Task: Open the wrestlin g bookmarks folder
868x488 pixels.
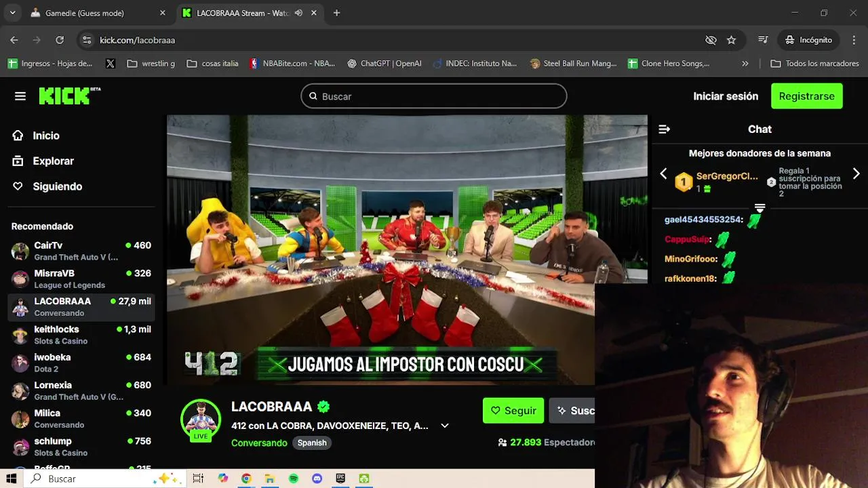Action: tap(151, 64)
